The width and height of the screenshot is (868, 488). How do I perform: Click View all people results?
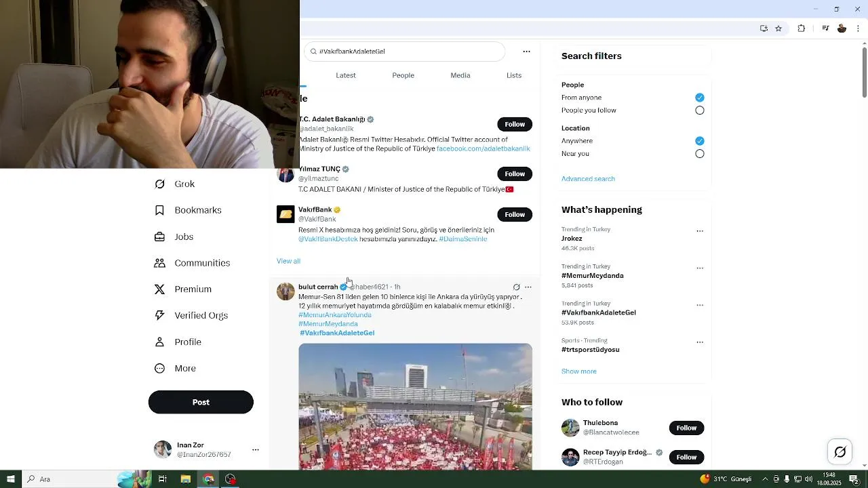(x=288, y=261)
